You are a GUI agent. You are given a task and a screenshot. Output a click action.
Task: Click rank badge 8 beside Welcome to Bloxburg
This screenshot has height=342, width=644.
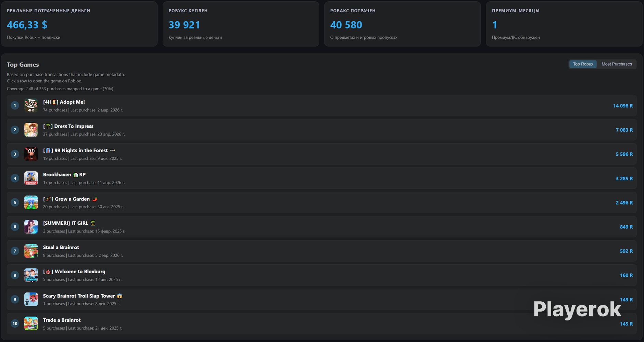15,275
